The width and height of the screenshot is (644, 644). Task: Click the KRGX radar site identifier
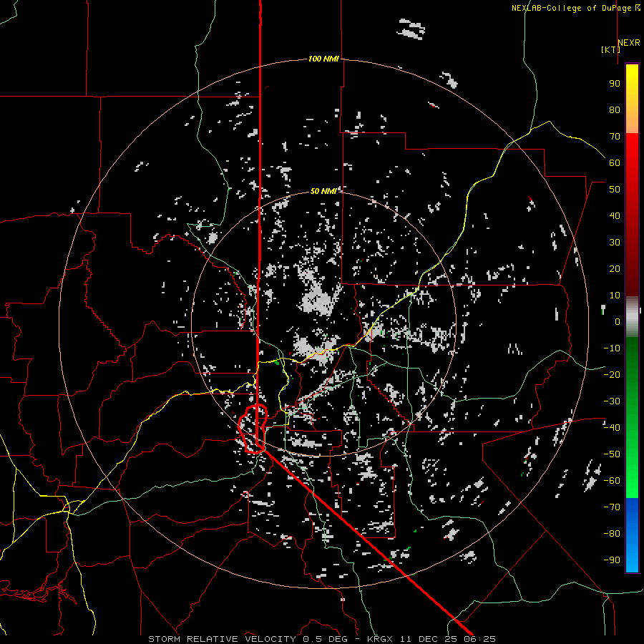pos(380,639)
